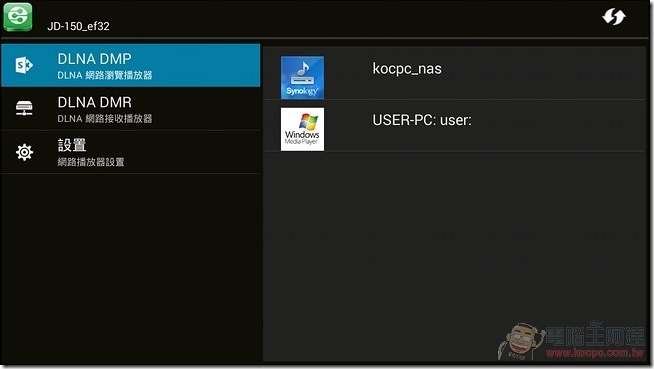Screen dimensions: 654x369
Task: Choose the USER-PC: user: server
Action: coord(454,126)
